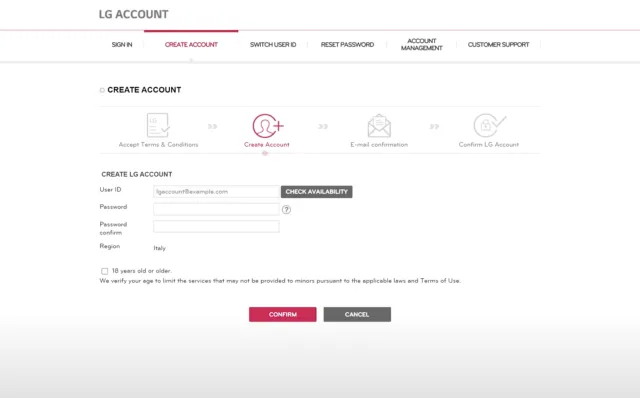
Task: Open the Sign In tab
Action: [122, 44]
